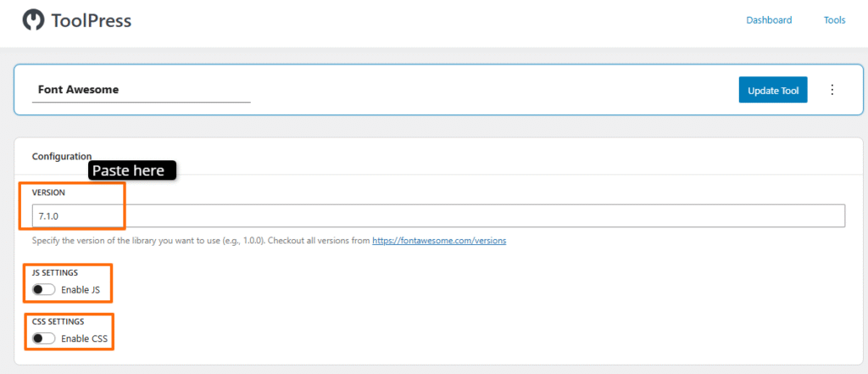Toggle the Enable JS switch
The height and width of the screenshot is (374, 868).
pyautogui.click(x=43, y=290)
